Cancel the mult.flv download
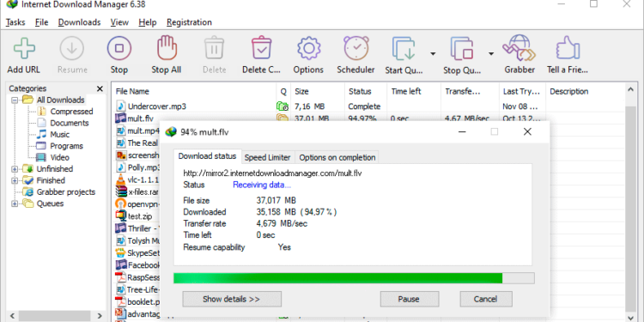644x322 pixels. (486, 299)
